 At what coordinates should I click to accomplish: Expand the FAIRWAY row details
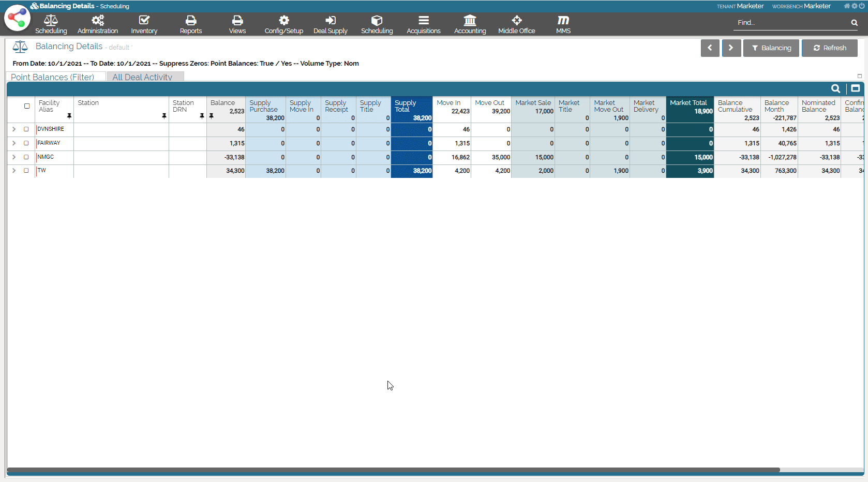14,143
